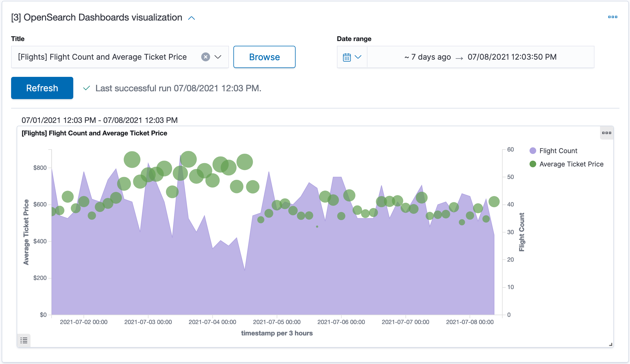Screen dimensions: 630x364
Task: Expand the Title combo box dropdown arrow
Action: tap(218, 57)
